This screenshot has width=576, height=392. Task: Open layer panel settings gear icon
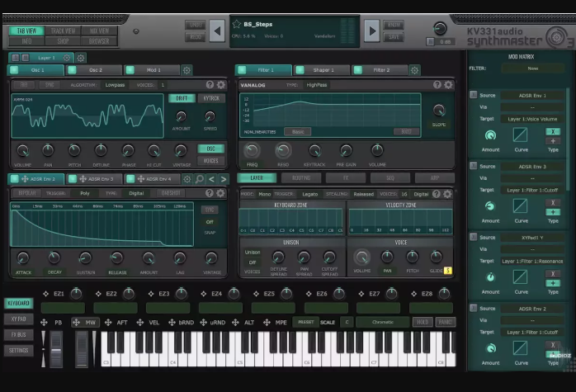point(447,194)
